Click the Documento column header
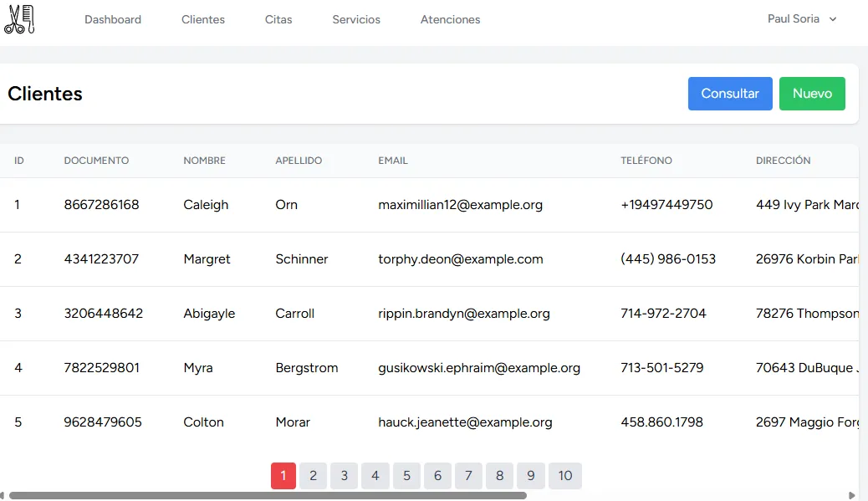This screenshot has width=868, height=501. (96, 161)
